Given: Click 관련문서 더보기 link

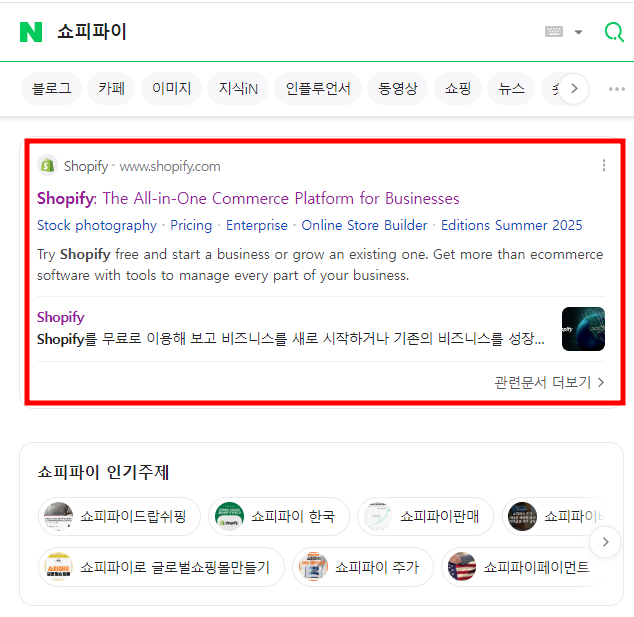Looking at the screenshot, I should click(549, 382).
